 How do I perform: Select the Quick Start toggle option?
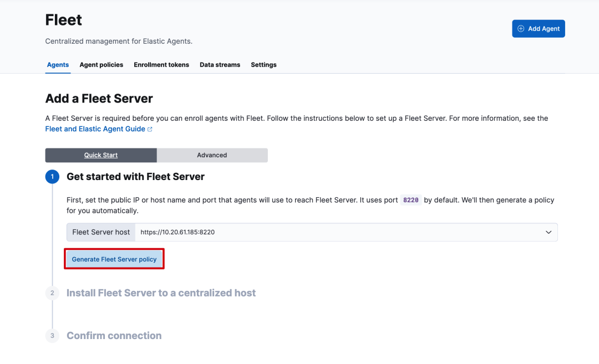point(101,155)
